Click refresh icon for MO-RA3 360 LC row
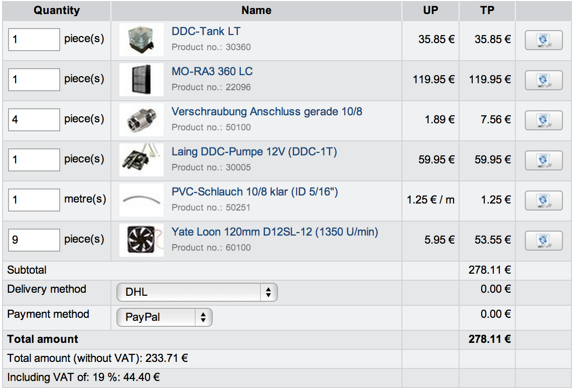This screenshot has height=392, width=573. 543,80
